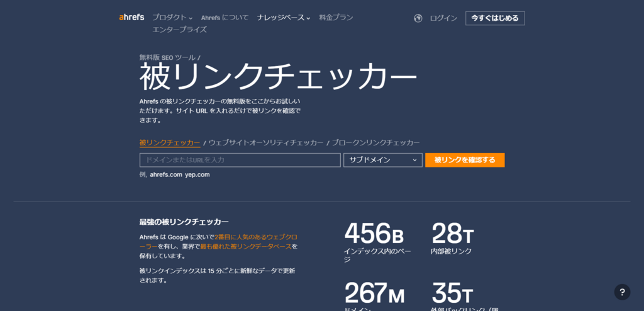
Task: Click the 今すぐはじめる button
Action: (x=495, y=18)
